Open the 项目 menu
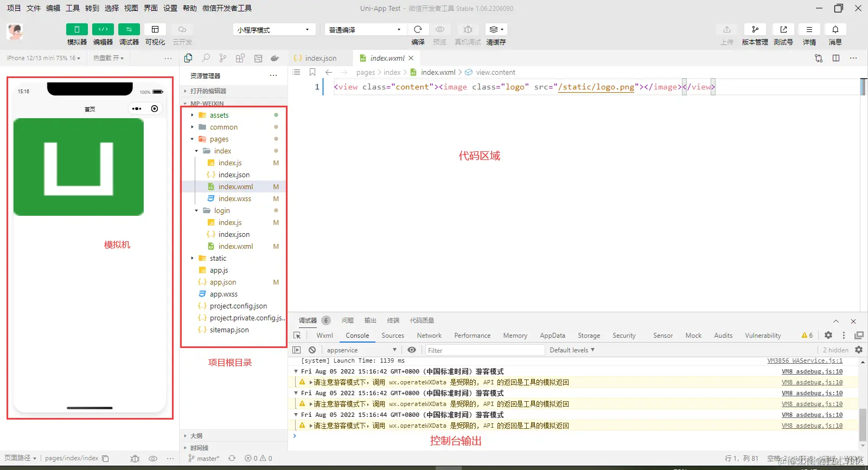868x470 pixels. tap(14, 8)
